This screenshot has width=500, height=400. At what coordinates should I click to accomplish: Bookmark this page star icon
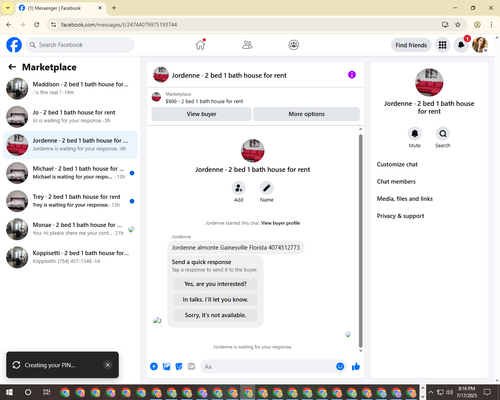458,24
